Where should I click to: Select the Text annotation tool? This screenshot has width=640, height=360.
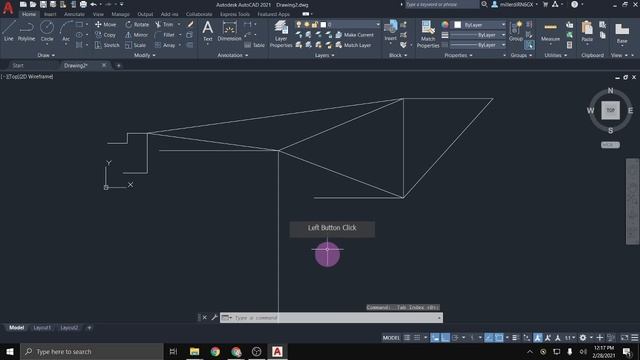[x=208, y=31]
